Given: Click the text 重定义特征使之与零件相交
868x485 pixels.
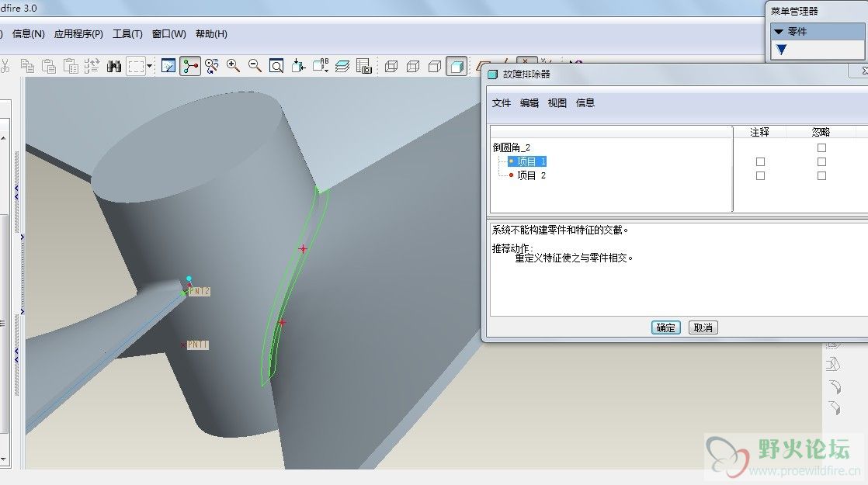Looking at the screenshot, I should coord(574,258).
